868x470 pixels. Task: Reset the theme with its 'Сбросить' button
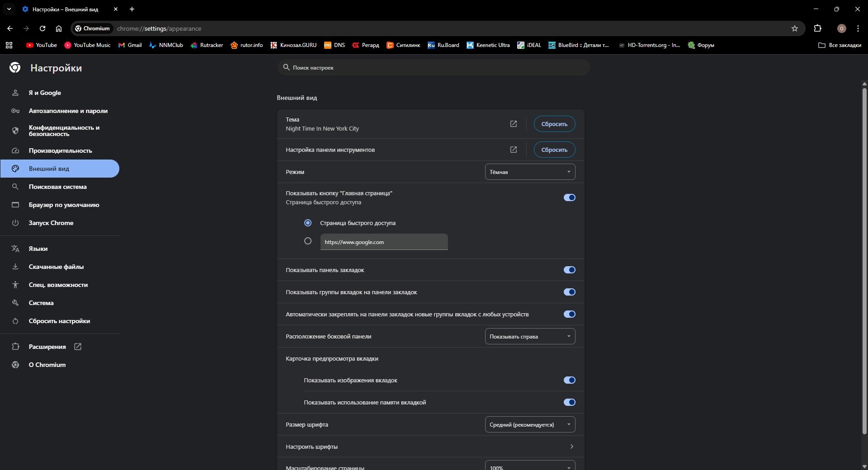(554, 124)
